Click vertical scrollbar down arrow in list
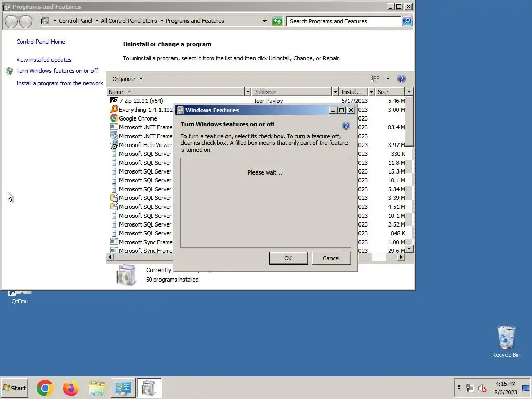532x399 pixels. 409,249
